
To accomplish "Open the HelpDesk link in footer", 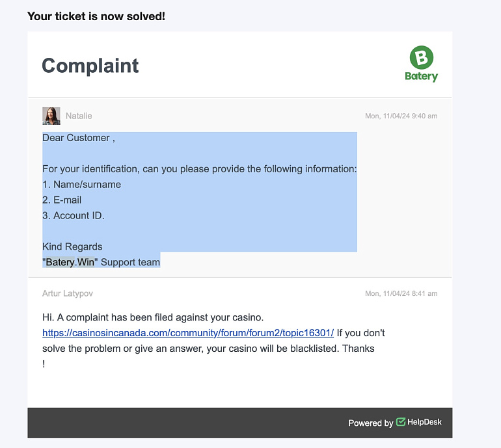I will 424,422.
